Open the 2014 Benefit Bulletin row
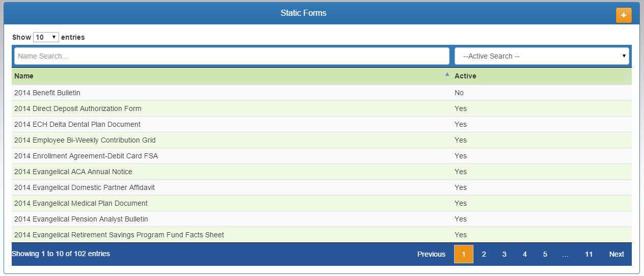Viewport: 644px width, 276px height. 47,93
